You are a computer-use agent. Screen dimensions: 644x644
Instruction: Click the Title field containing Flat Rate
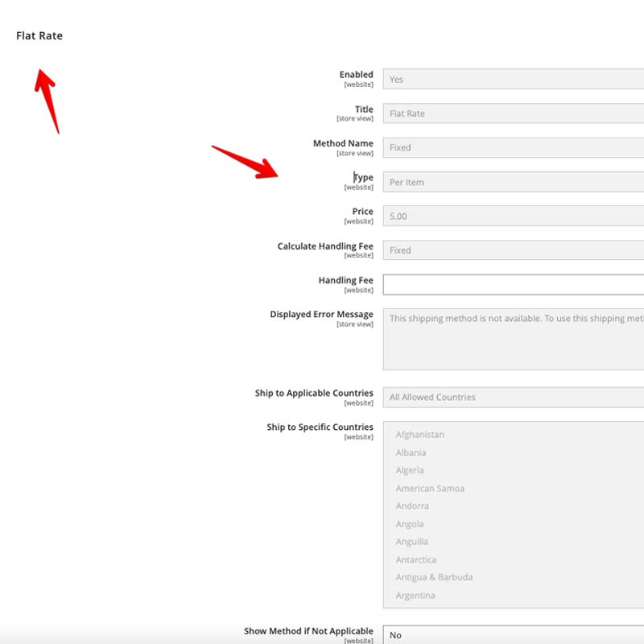click(x=513, y=114)
